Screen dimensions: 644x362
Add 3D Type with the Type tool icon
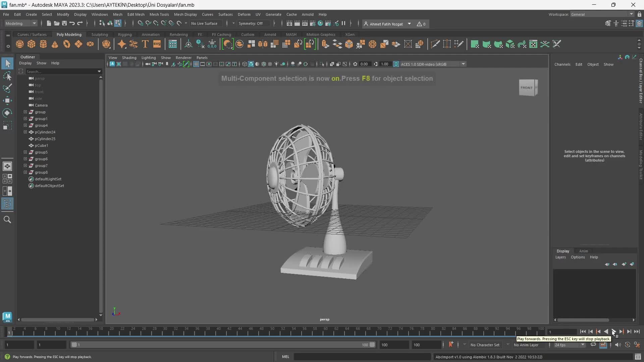click(x=145, y=44)
